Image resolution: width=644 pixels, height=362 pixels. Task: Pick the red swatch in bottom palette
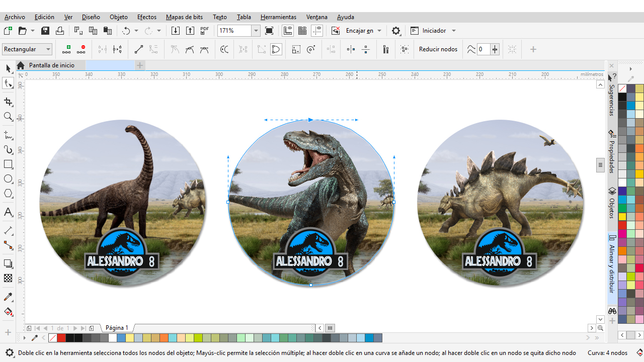[61, 338]
